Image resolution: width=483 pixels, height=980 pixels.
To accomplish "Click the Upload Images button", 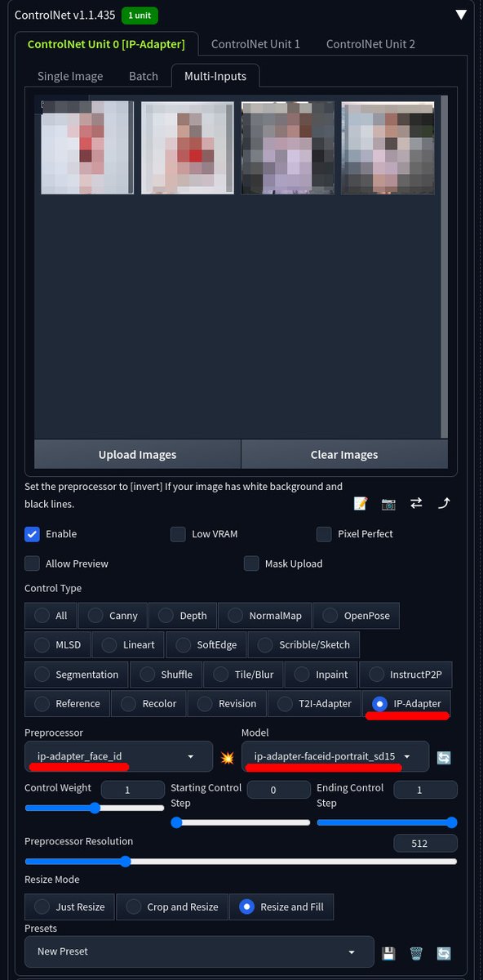I will pyautogui.click(x=137, y=454).
